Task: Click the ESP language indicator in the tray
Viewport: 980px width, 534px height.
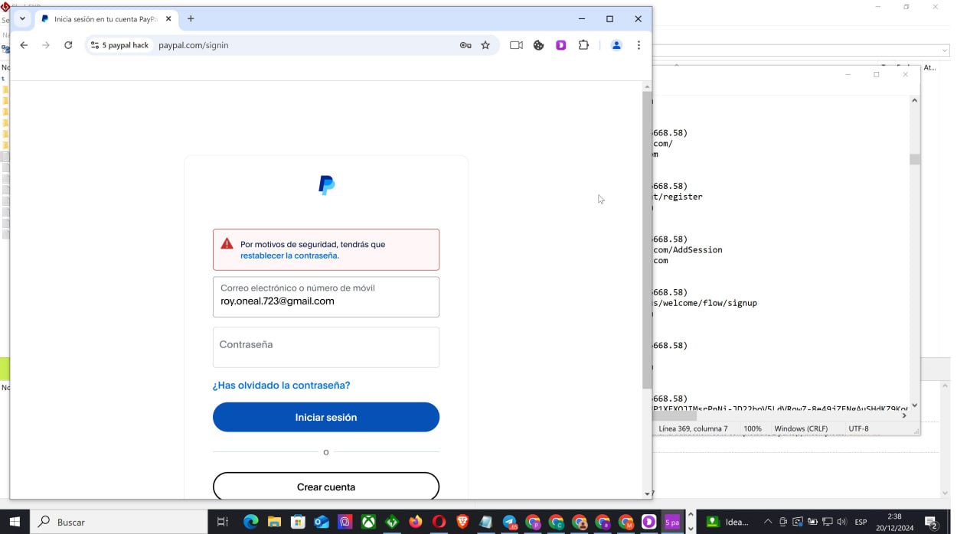Action: pyautogui.click(x=861, y=522)
